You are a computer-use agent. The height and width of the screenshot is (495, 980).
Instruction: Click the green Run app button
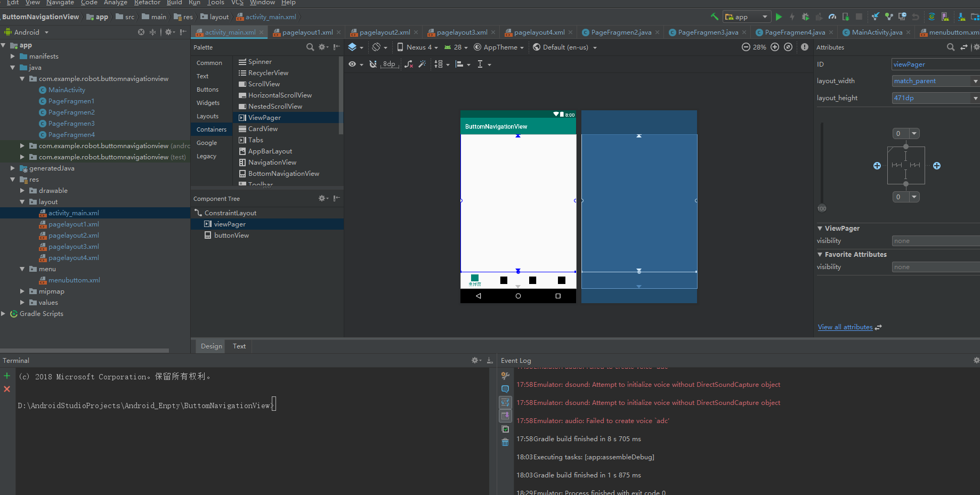coord(779,17)
